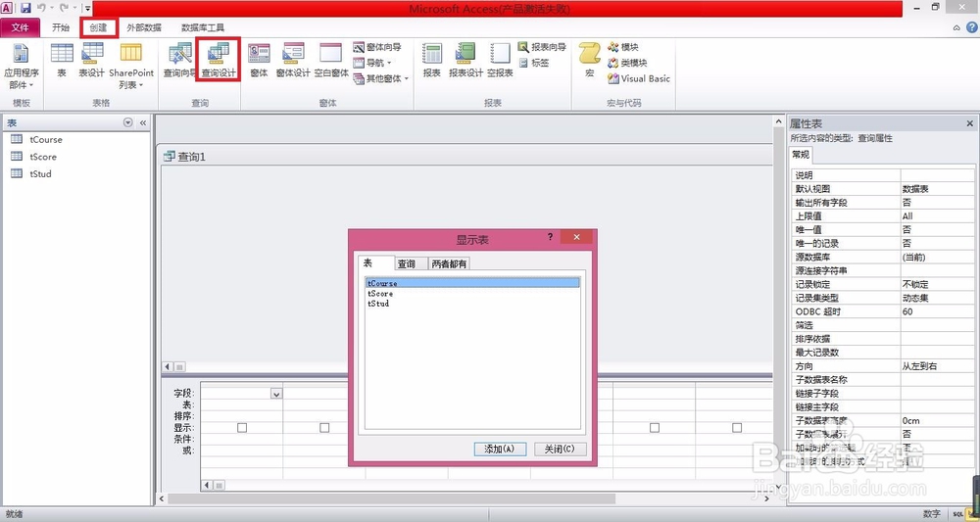Viewport: 980px width, 522px height.
Task: Click the Save icon in quick access toolbar
Action: (25, 8)
